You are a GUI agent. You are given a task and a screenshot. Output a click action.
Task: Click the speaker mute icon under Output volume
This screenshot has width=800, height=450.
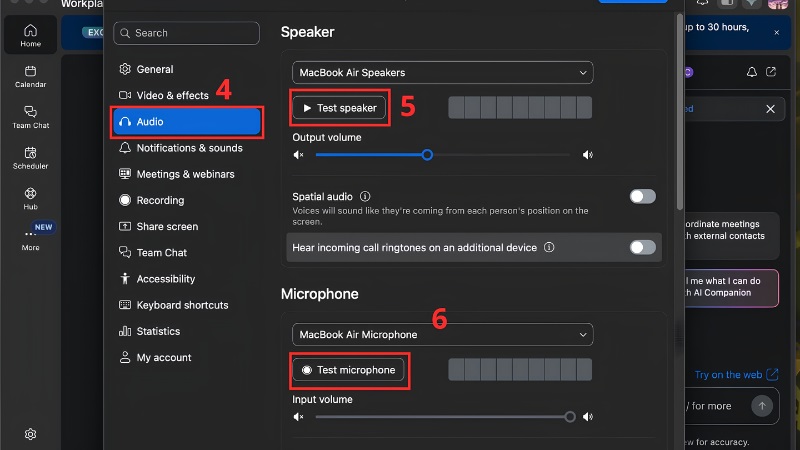(298, 155)
